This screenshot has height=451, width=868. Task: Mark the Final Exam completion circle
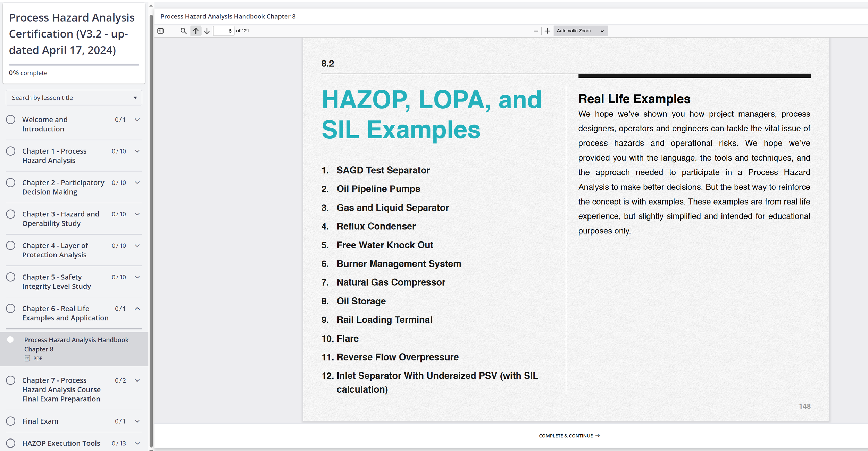click(x=11, y=421)
